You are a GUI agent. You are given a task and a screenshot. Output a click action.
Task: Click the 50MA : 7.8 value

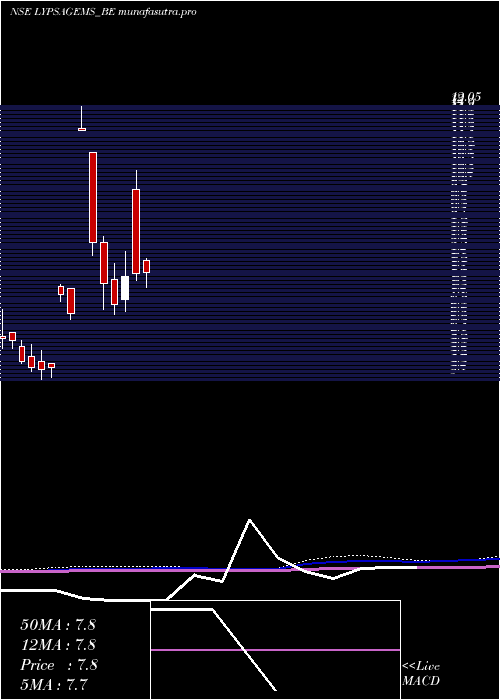[x=58, y=625]
